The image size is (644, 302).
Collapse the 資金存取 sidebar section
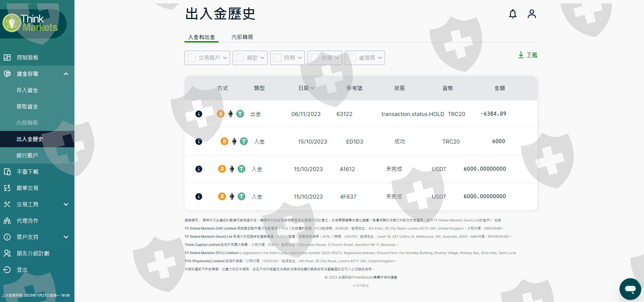(x=66, y=74)
